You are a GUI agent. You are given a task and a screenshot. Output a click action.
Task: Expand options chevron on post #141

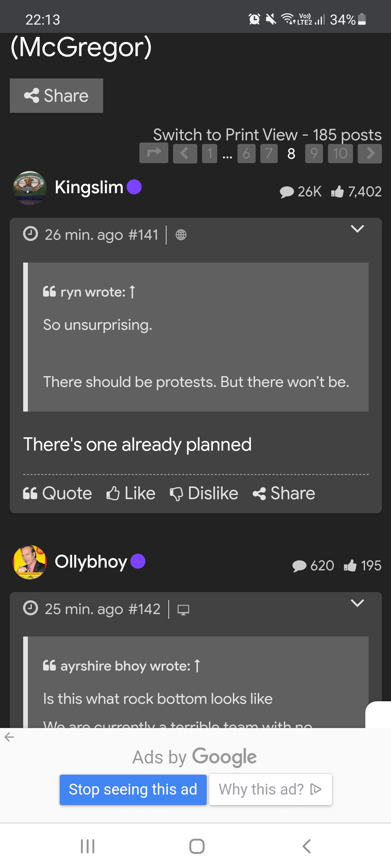pyautogui.click(x=357, y=229)
